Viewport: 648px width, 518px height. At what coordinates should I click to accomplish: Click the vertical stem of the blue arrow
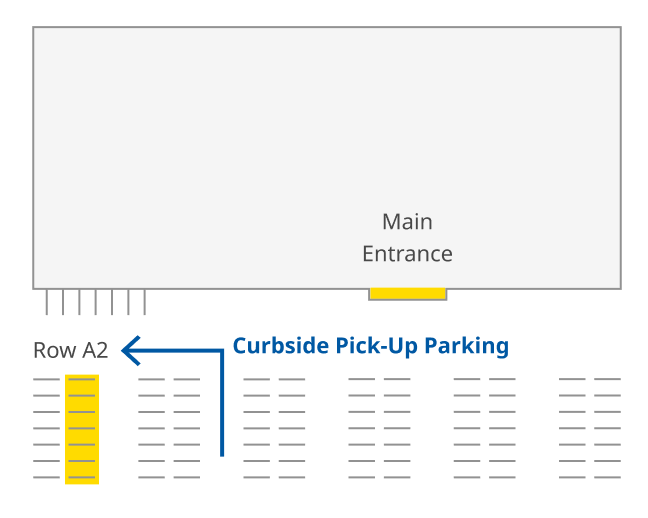[221, 404]
